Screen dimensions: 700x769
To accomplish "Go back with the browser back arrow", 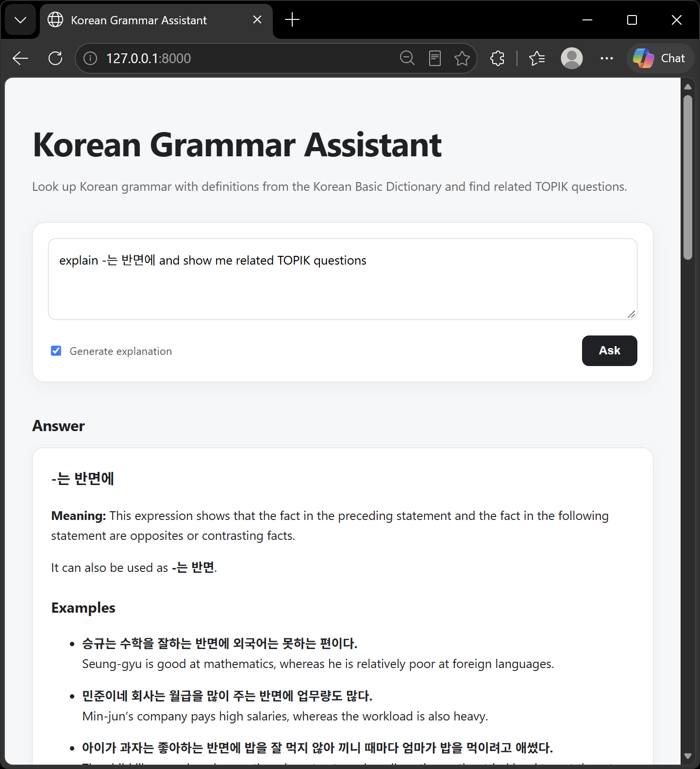I will 20,58.
